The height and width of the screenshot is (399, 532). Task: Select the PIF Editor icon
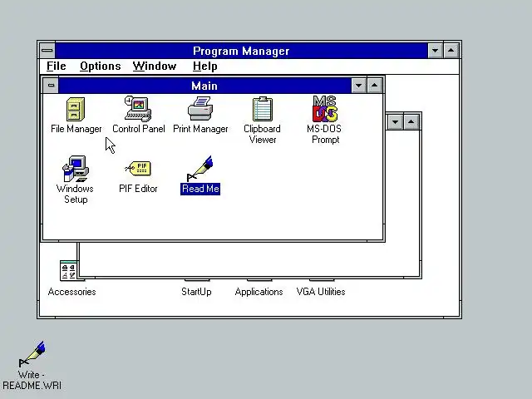(x=138, y=169)
